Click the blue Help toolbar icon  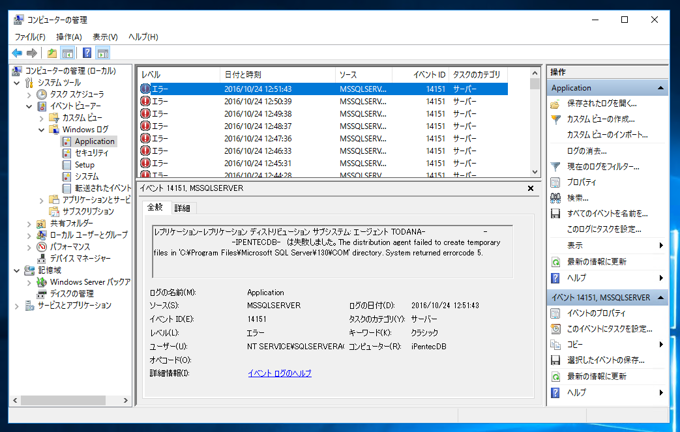(87, 53)
